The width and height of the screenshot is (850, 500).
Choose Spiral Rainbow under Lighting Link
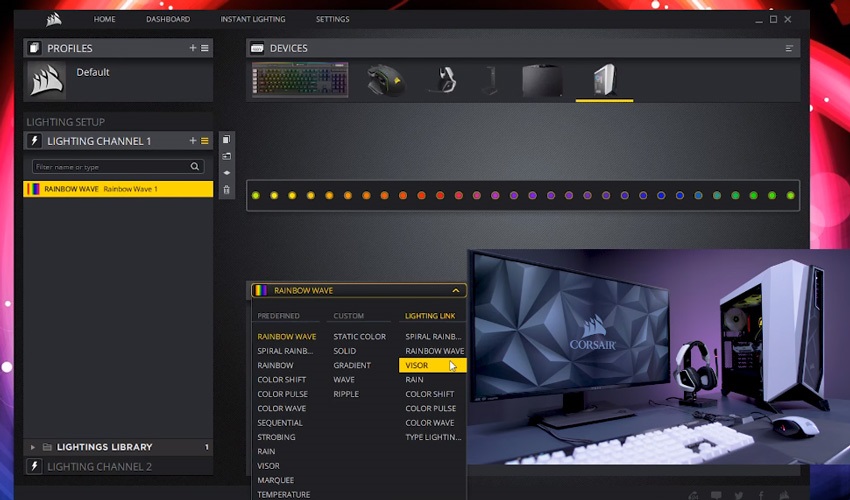point(433,337)
